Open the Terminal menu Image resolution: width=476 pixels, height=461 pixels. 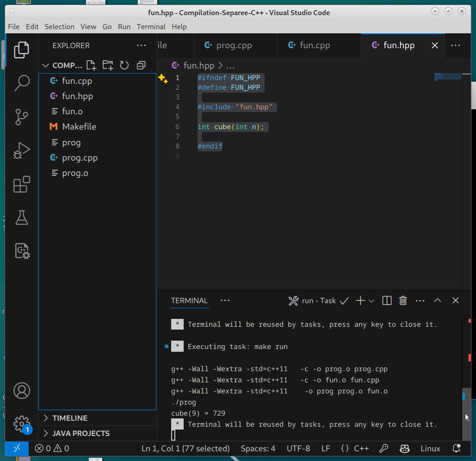[151, 27]
